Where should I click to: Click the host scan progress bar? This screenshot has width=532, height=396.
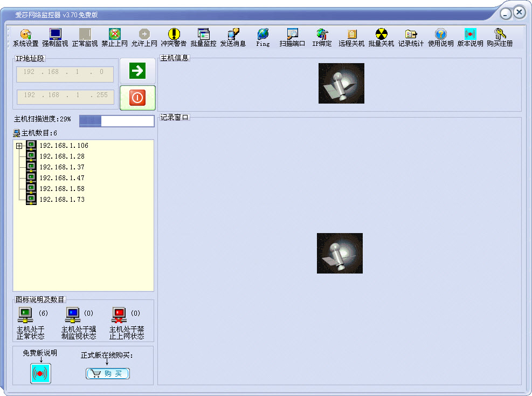tap(116, 121)
